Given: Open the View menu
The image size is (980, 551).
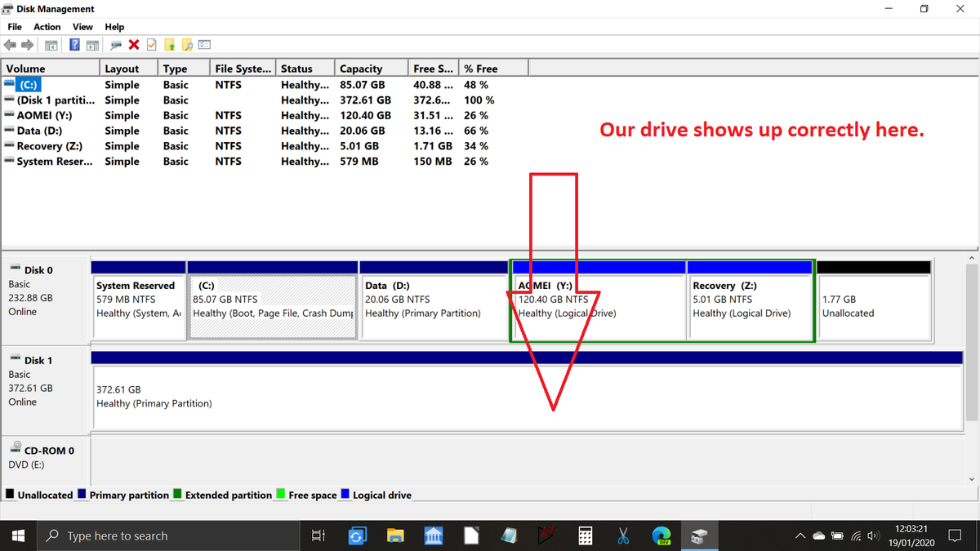Looking at the screenshot, I should (x=82, y=26).
